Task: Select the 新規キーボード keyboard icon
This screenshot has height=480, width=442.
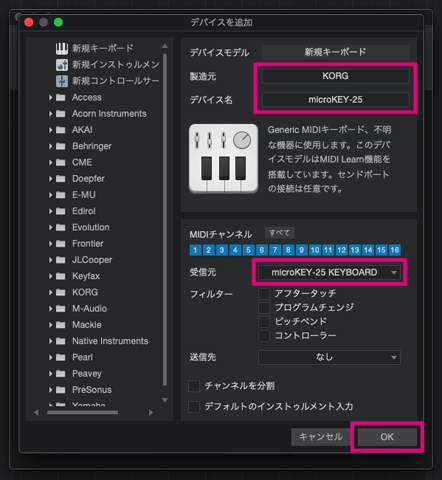Action: click(x=62, y=49)
